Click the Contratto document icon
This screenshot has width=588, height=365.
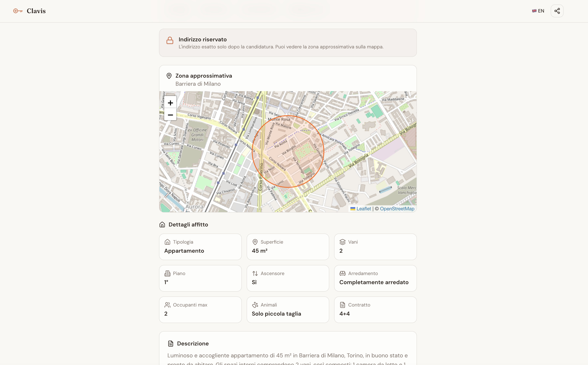(343, 305)
